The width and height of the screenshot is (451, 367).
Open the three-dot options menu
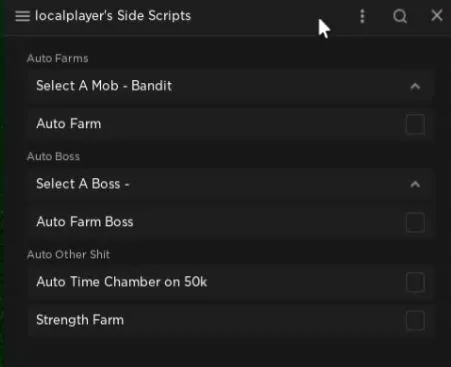click(362, 16)
